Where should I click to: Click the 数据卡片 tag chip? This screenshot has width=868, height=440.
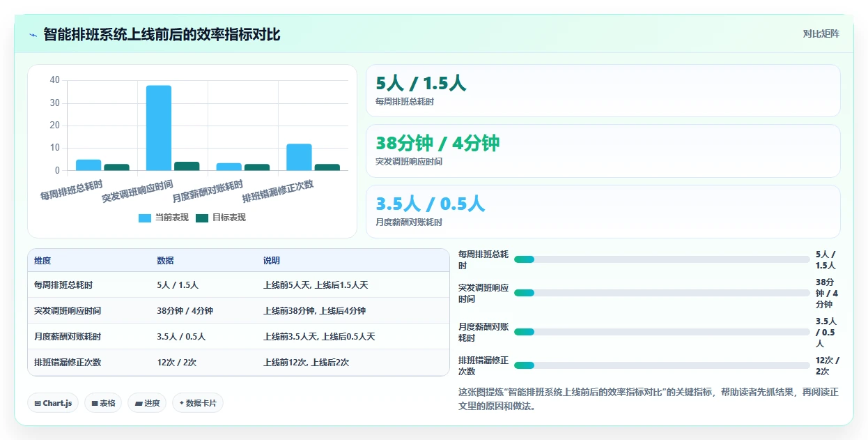point(198,403)
